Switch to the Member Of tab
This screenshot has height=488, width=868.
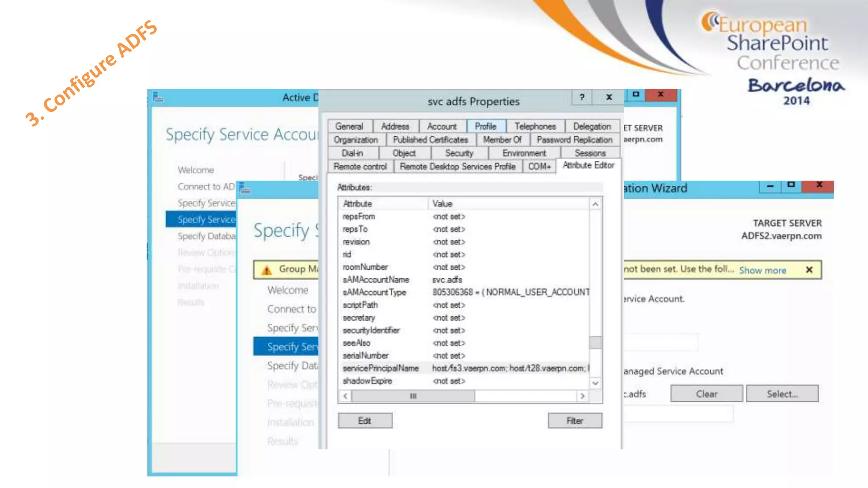point(502,140)
